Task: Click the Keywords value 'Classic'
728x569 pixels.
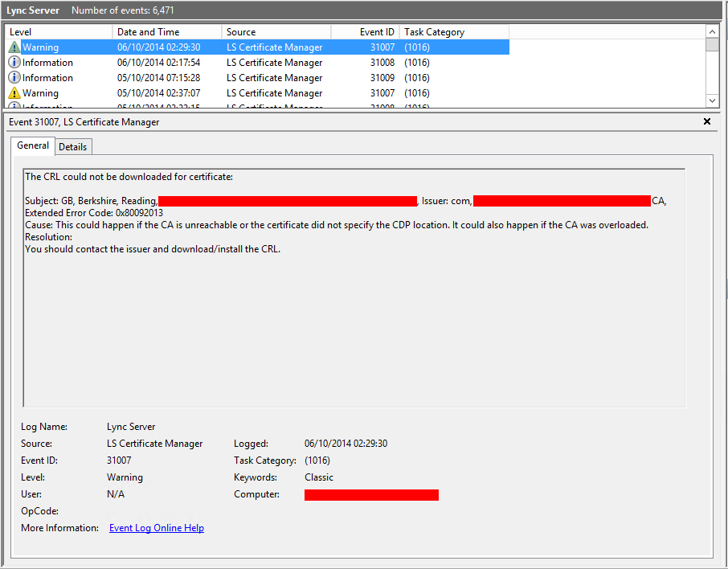Action: (x=319, y=477)
